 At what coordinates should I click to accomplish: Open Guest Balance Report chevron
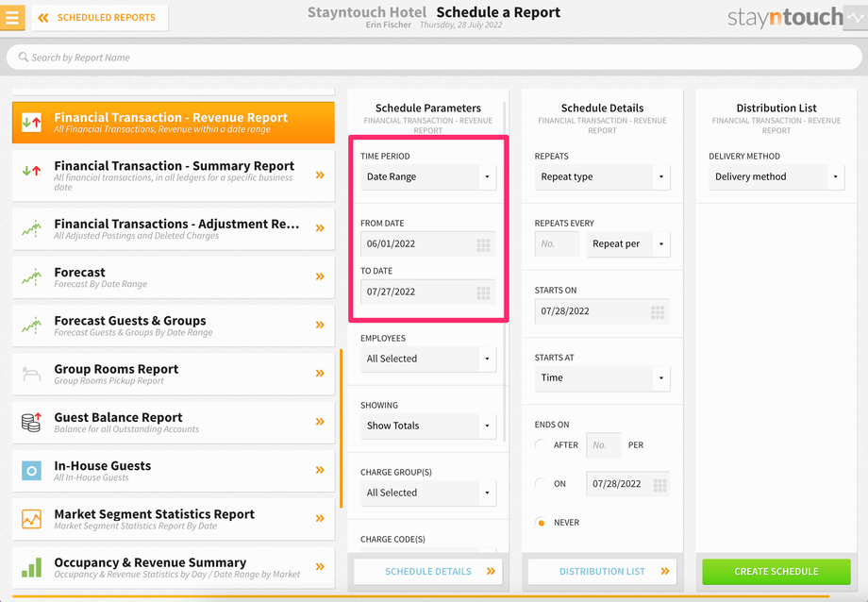pos(320,422)
